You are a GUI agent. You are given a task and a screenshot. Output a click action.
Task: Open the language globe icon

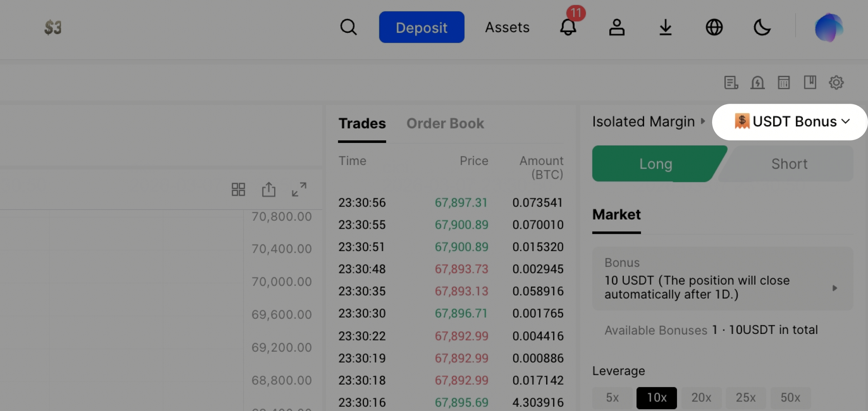(714, 27)
